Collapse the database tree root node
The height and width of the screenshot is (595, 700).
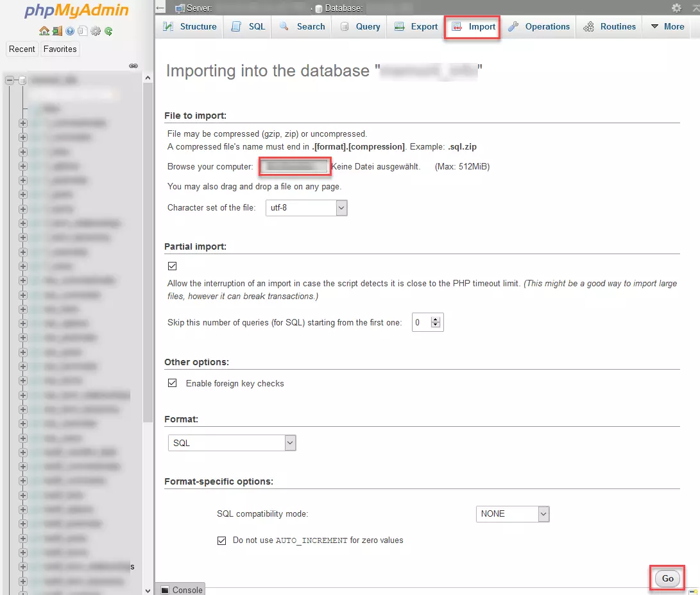tap(10, 80)
